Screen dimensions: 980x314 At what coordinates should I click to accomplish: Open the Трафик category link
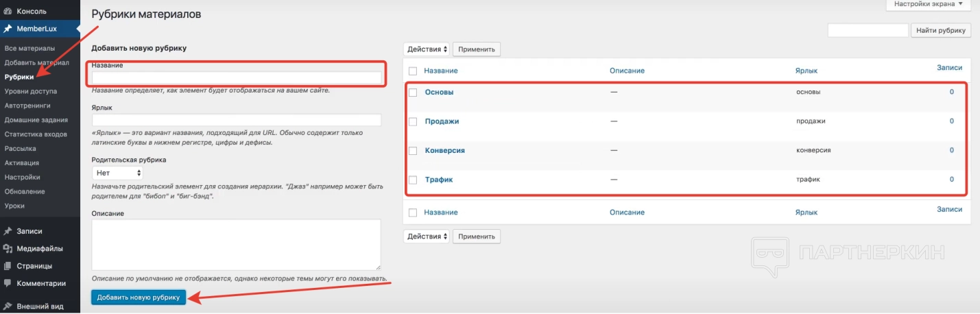[439, 180]
